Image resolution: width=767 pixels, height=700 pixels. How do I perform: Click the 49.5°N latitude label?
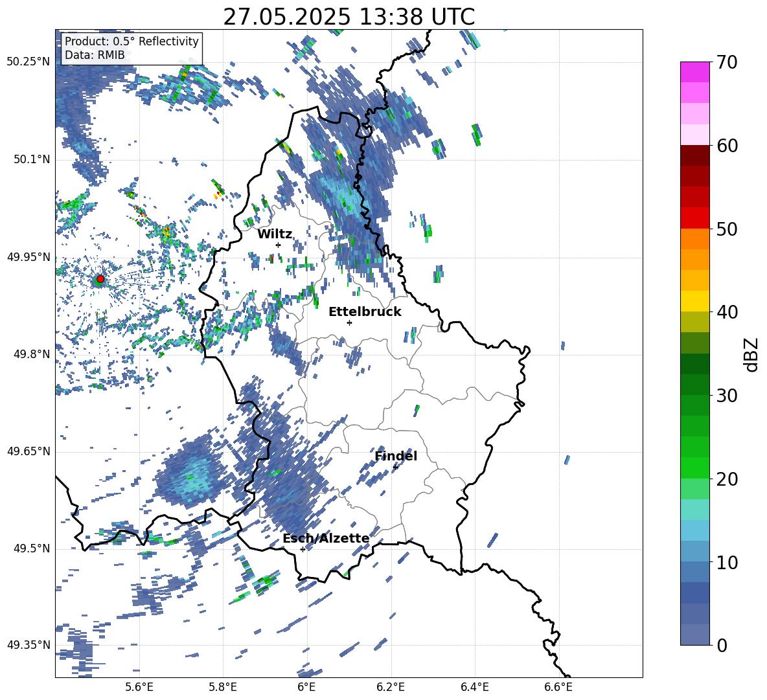click(x=32, y=548)
